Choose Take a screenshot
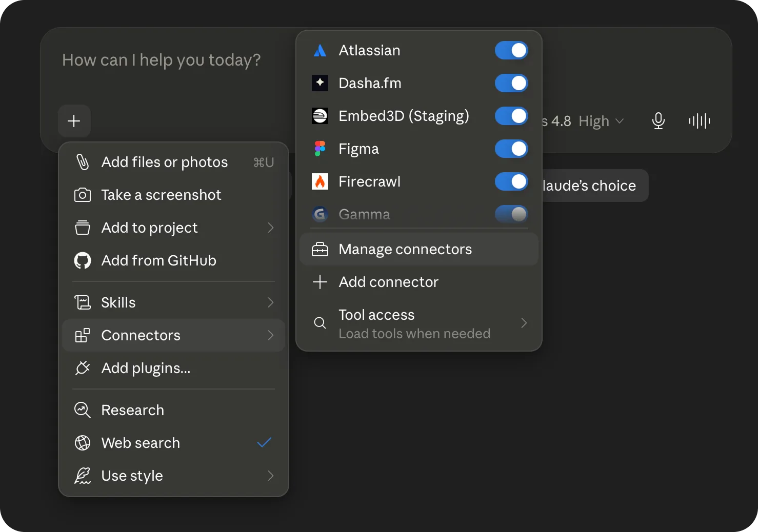The height and width of the screenshot is (532, 758). click(174, 195)
